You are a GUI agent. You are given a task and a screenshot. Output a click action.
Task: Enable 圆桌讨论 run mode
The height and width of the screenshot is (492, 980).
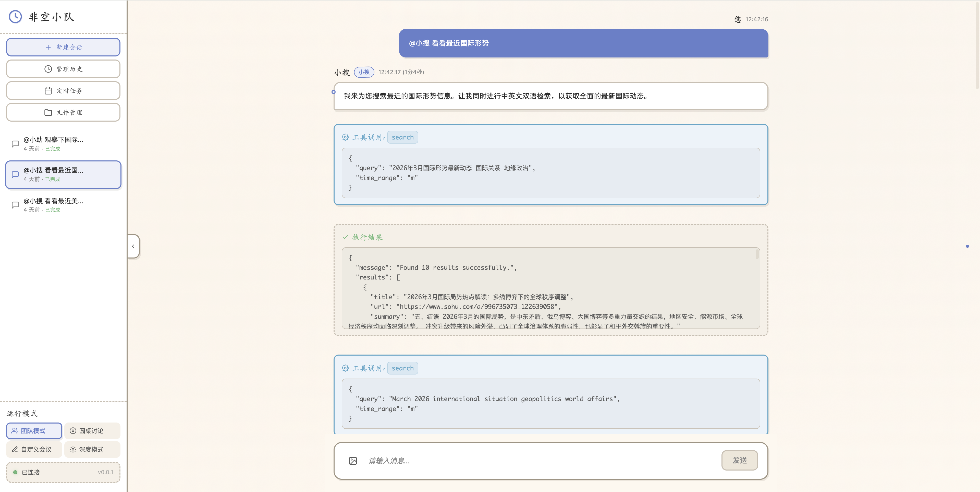tap(92, 431)
